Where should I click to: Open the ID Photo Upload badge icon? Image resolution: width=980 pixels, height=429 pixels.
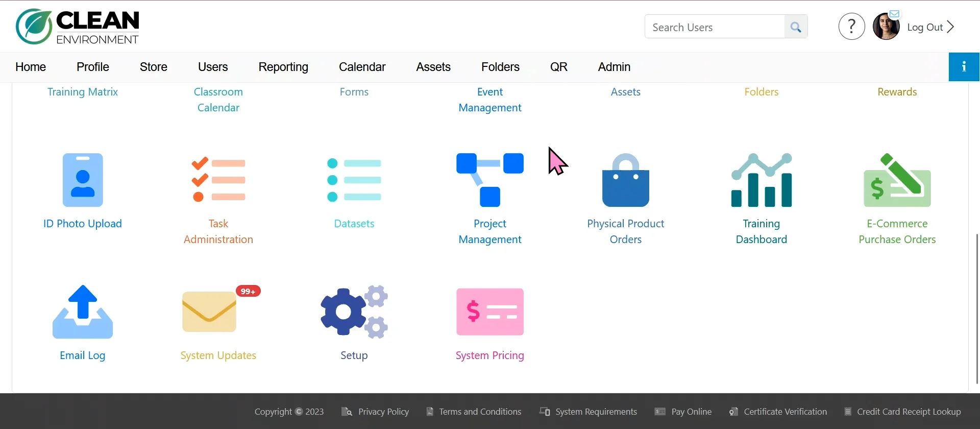click(x=83, y=180)
